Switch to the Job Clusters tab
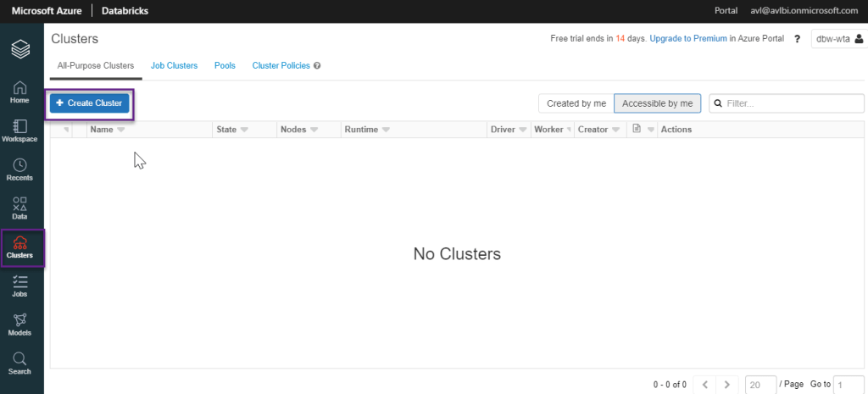 click(174, 65)
